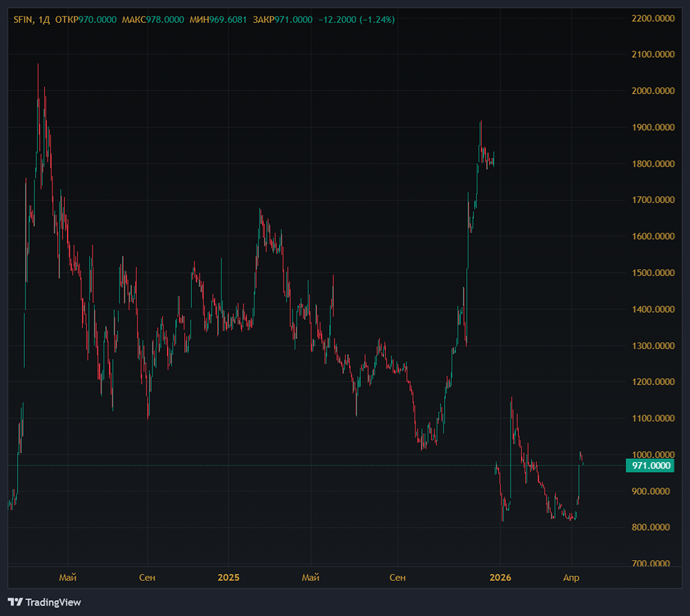Screen dimensions: 690x616
Task: Click the high value МАКС 978.0000
Action: coord(152,19)
